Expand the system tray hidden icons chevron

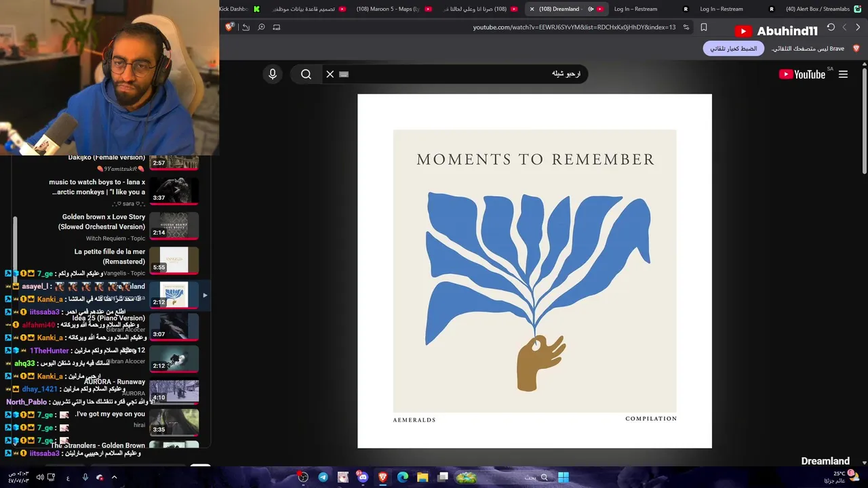click(x=114, y=477)
